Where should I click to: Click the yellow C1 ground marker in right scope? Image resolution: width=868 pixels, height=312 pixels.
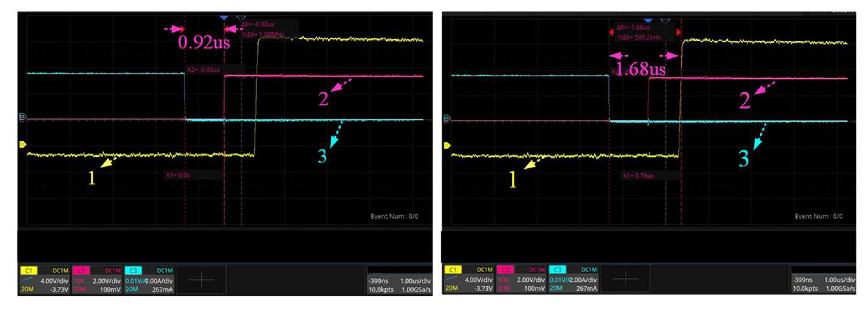[447, 146]
